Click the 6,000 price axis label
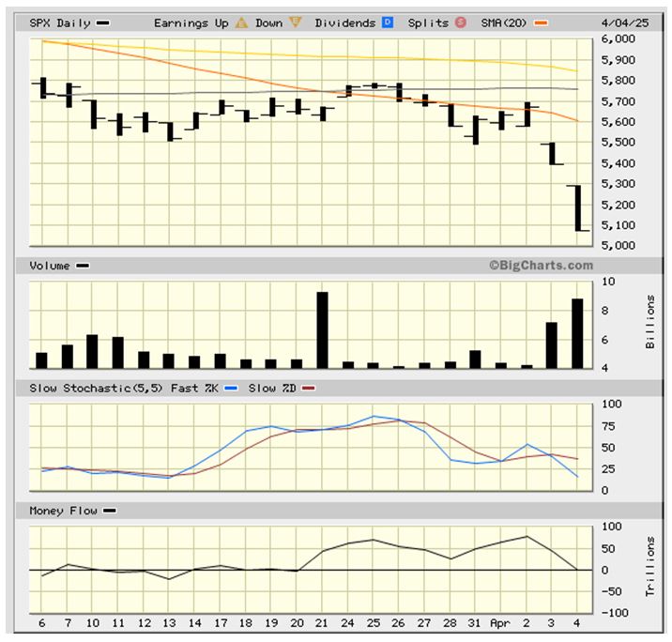 618,38
